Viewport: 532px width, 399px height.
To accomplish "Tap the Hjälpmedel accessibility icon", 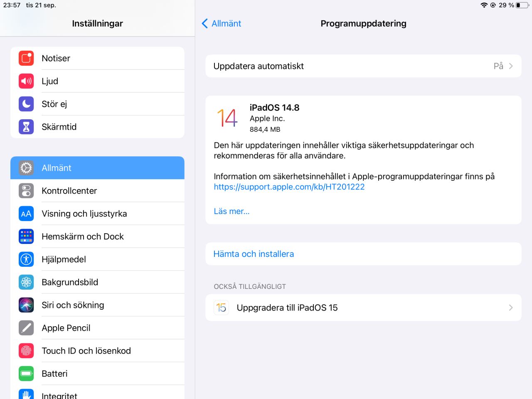I will pos(26,259).
